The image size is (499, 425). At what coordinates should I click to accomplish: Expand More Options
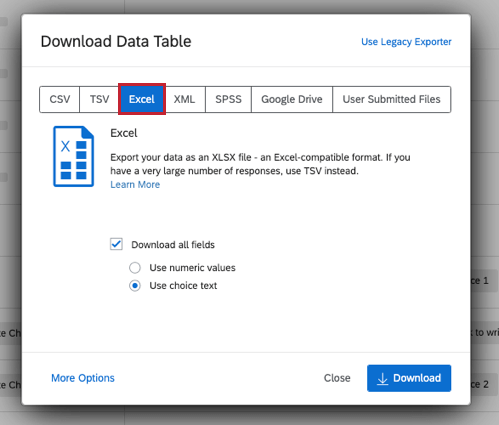(83, 378)
